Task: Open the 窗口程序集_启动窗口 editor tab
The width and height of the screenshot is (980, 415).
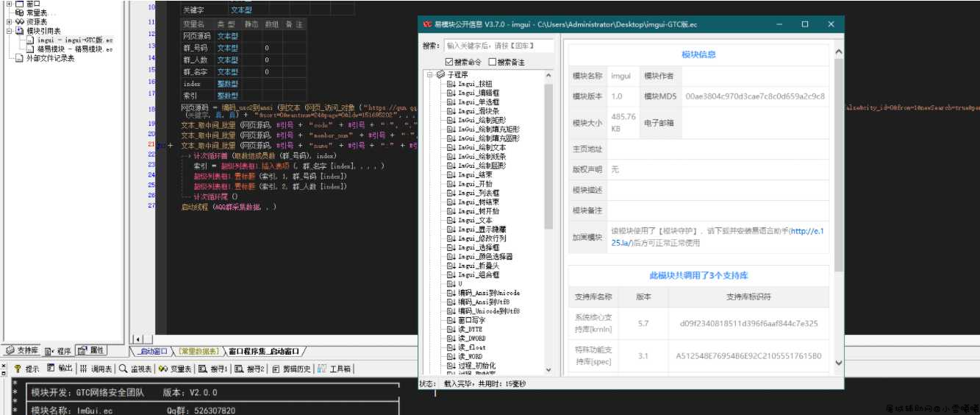Action: point(265,352)
